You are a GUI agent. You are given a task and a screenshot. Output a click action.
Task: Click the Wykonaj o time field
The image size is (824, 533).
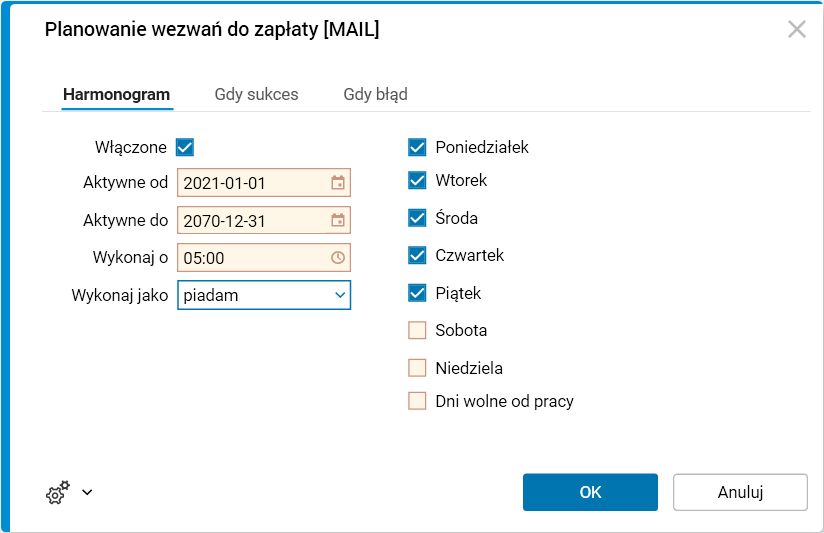coord(250,257)
